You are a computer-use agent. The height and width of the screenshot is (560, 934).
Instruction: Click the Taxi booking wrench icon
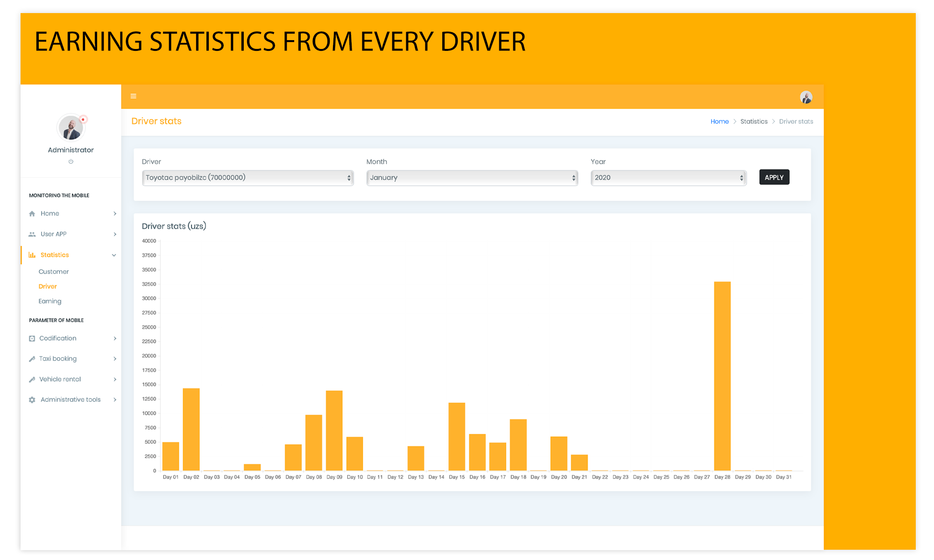pyautogui.click(x=32, y=359)
